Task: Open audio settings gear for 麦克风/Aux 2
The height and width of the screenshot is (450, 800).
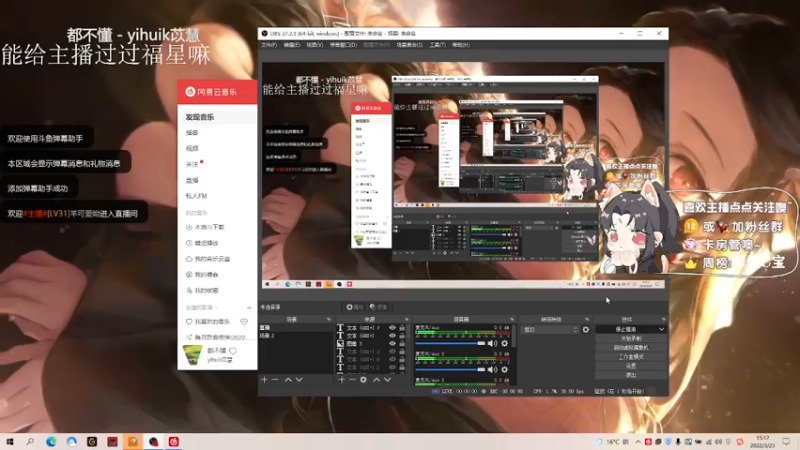Action: [x=505, y=369]
